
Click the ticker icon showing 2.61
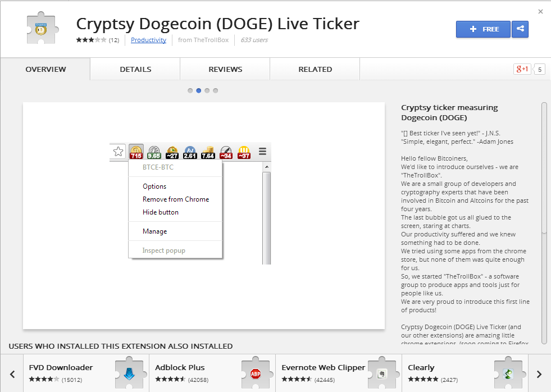tap(190, 152)
